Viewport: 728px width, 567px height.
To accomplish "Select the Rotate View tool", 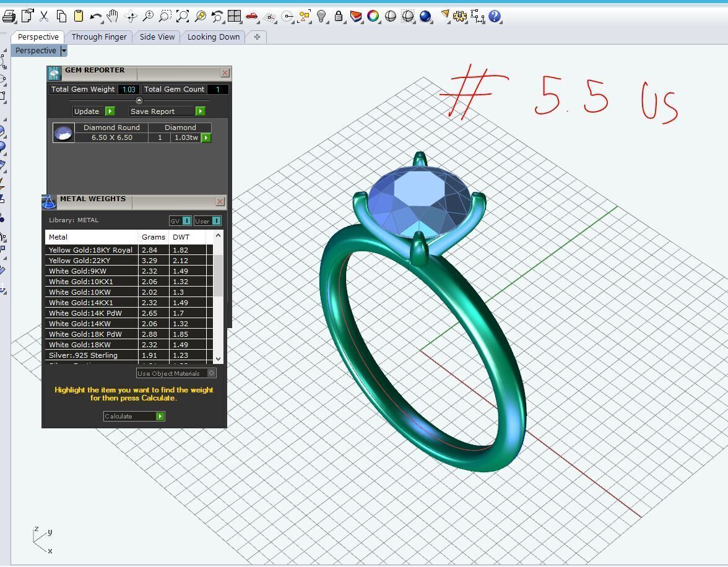I will point(131,17).
